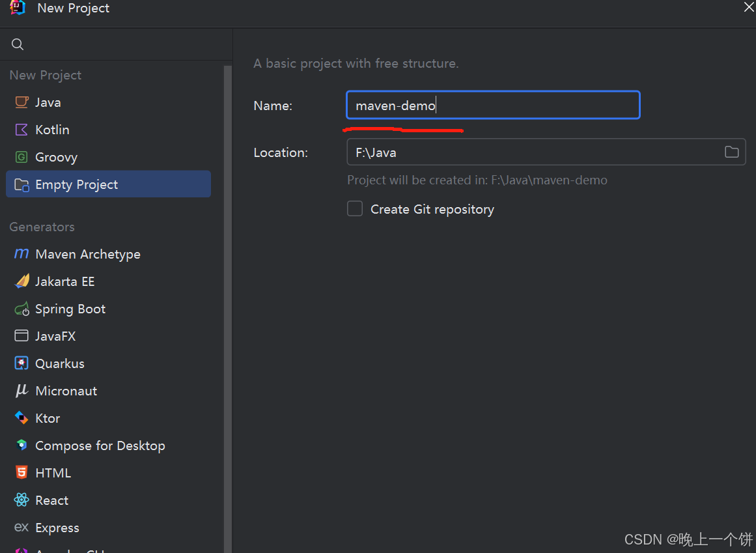Click the Java cup icon
Image resolution: width=756 pixels, height=553 pixels.
pyautogui.click(x=21, y=102)
